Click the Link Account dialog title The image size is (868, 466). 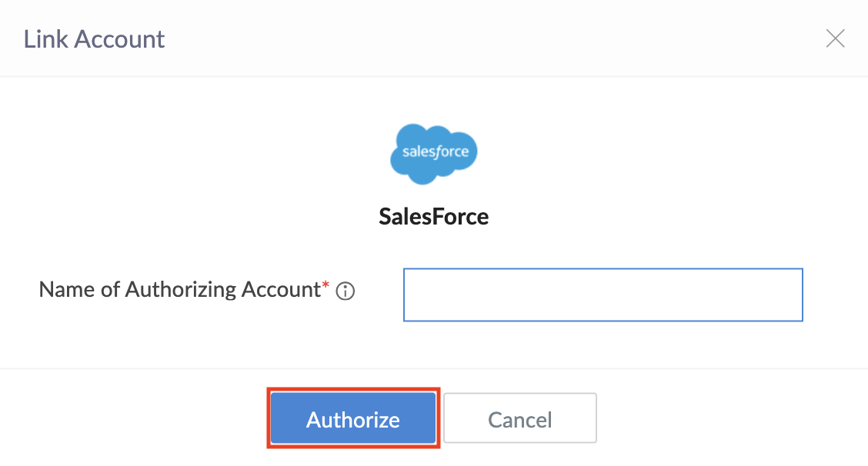click(x=94, y=38)
